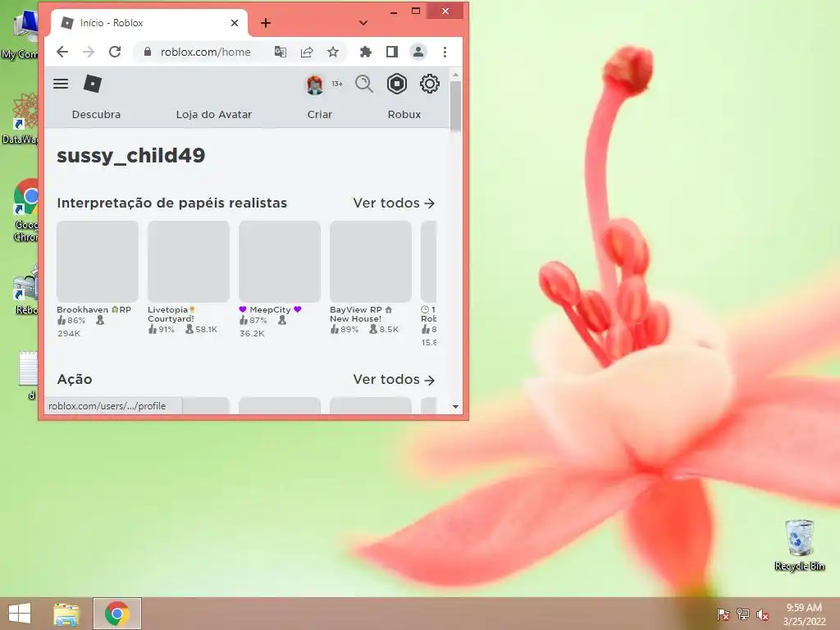Click Ver todos for Interpretação de papéis realistas
Viewport: 840px width, 630px height.
click(x=394, y=203)
